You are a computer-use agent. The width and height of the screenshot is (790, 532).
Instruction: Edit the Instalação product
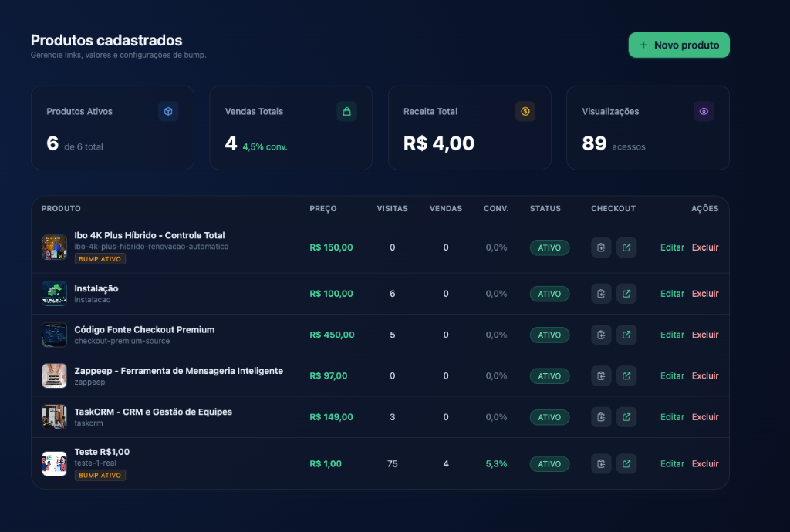click(x=672, y=294)
